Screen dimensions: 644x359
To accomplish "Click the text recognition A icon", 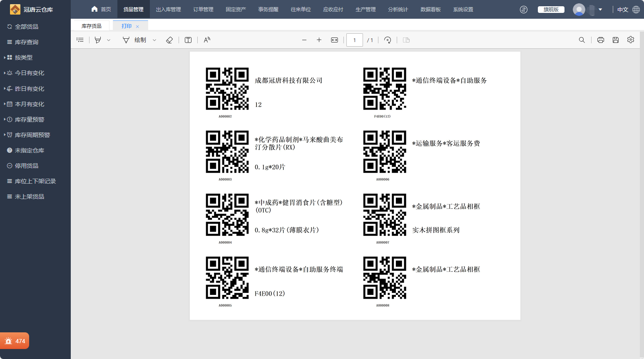I will pyautogui.click(x=207, y=40).
